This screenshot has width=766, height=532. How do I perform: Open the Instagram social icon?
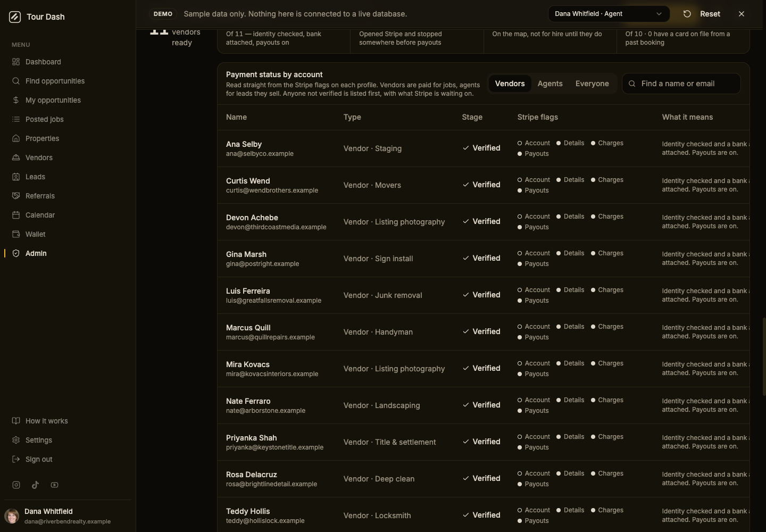click(16, 485)
